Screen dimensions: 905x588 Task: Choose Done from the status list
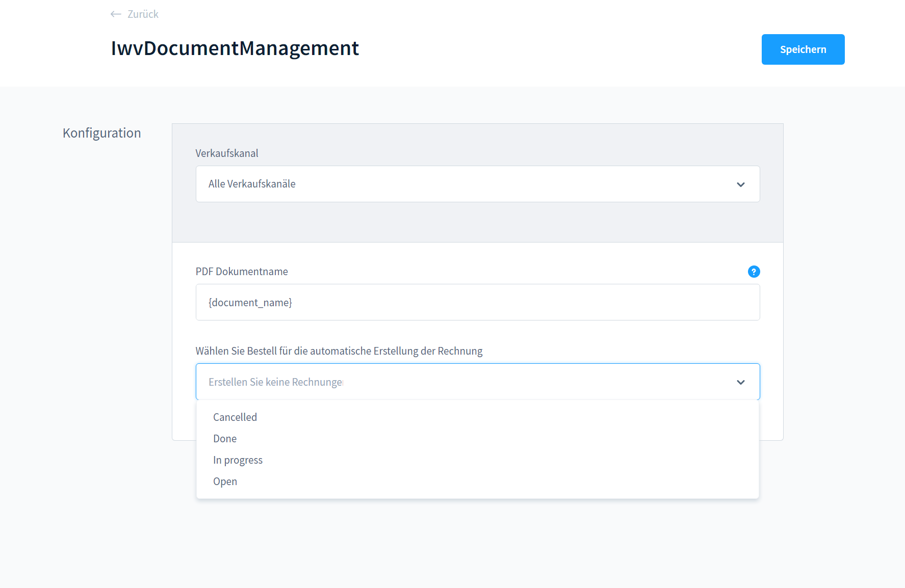225,439
